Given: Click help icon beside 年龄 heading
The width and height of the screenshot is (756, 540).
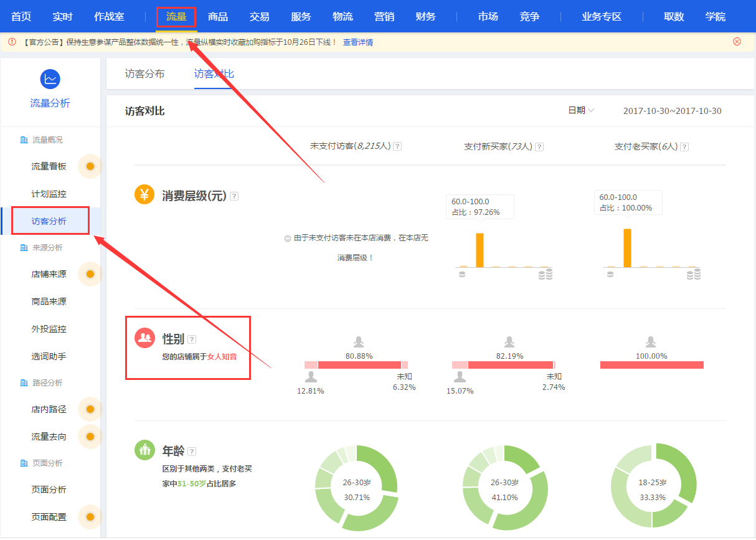Looking at the screenshot, I should [192, 452].
